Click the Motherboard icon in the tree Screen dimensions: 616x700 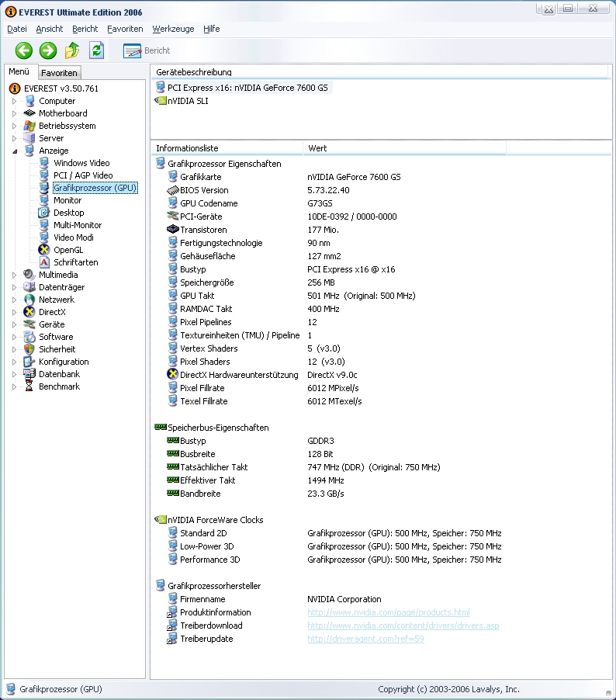29,113
